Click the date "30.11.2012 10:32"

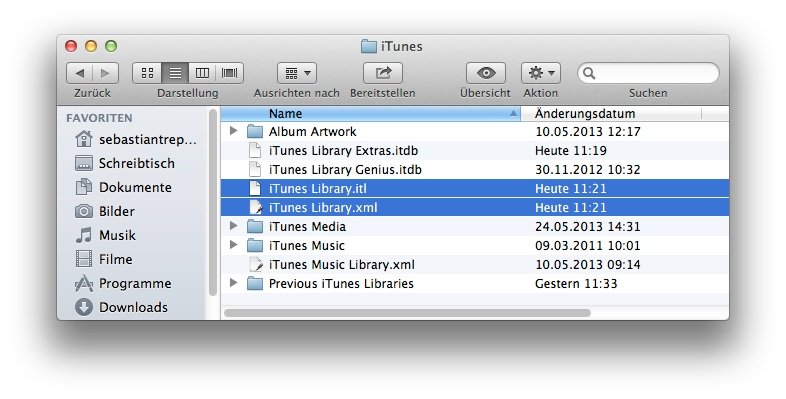588,169
